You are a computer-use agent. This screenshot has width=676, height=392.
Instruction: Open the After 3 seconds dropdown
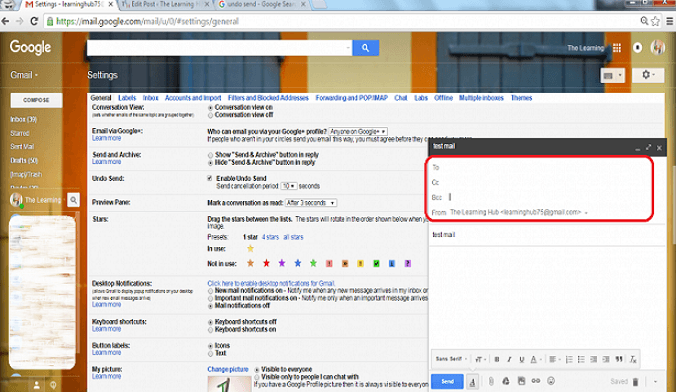(x=310, y=203)
